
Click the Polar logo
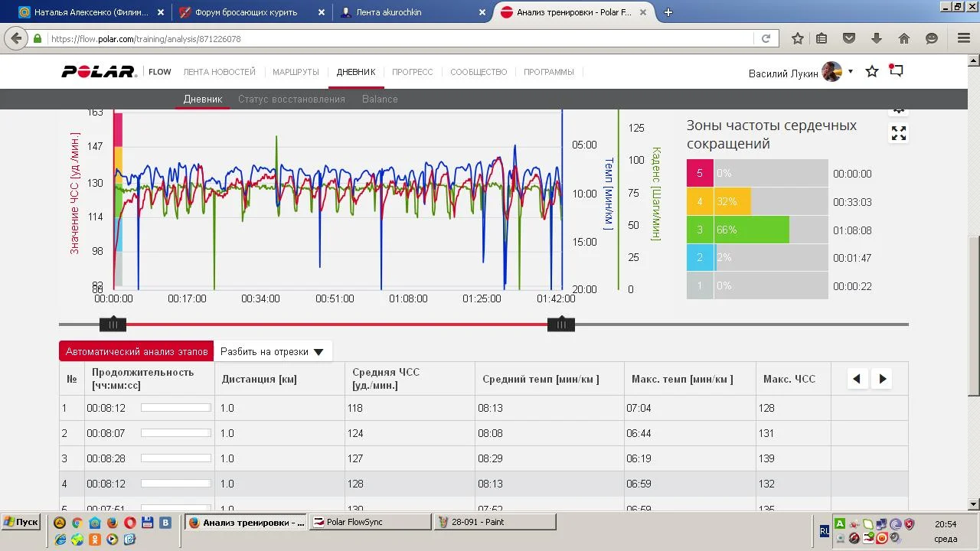pyautogui.click(x=99, y=72)
